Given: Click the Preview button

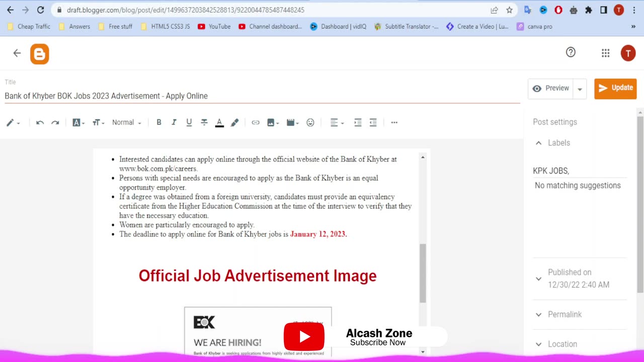Looking at the screenshot, I should tap(550, 88).
